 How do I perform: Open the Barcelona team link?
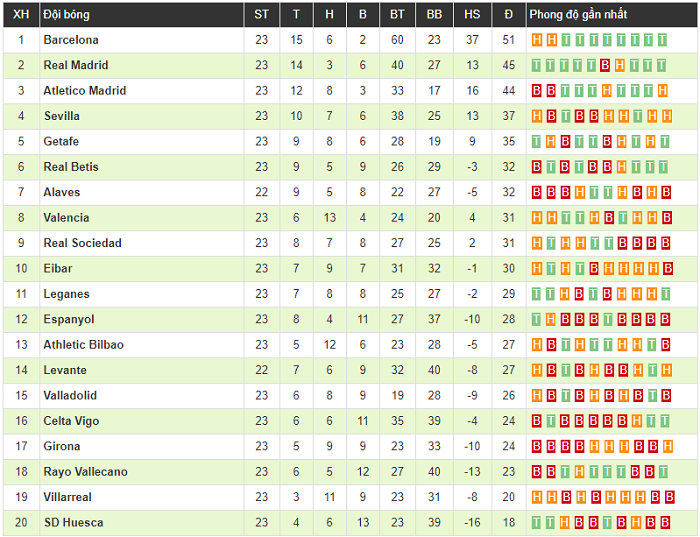[71, 40]
